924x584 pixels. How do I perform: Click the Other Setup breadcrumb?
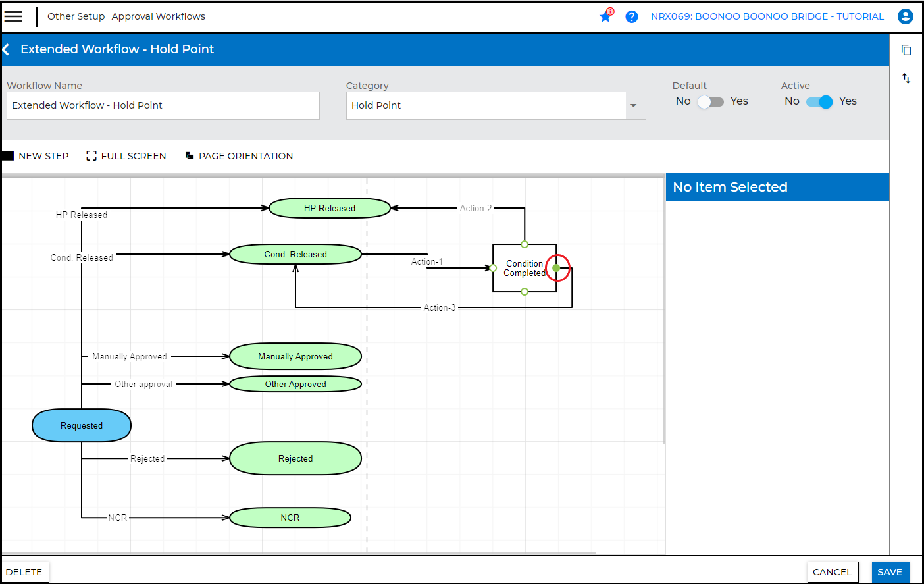pos(76,16)
